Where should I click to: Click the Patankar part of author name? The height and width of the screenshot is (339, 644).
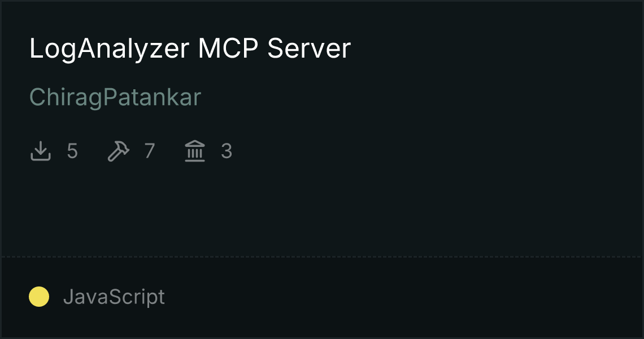[x=151, y=97]
